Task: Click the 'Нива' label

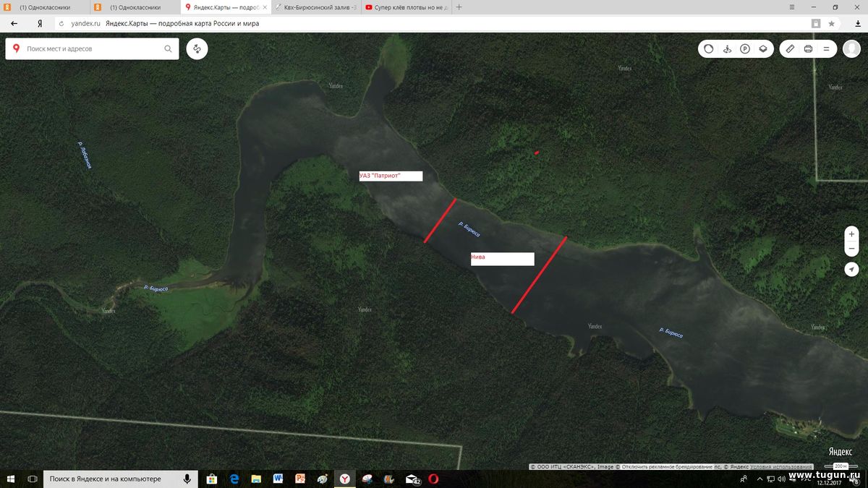Action: pyautogui.click(x=502, y=259)
